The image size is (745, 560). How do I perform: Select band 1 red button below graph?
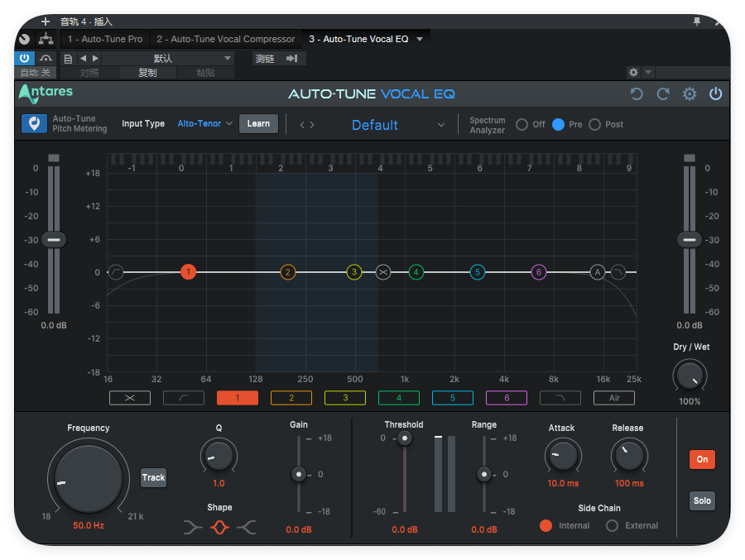tap(238, 398)
